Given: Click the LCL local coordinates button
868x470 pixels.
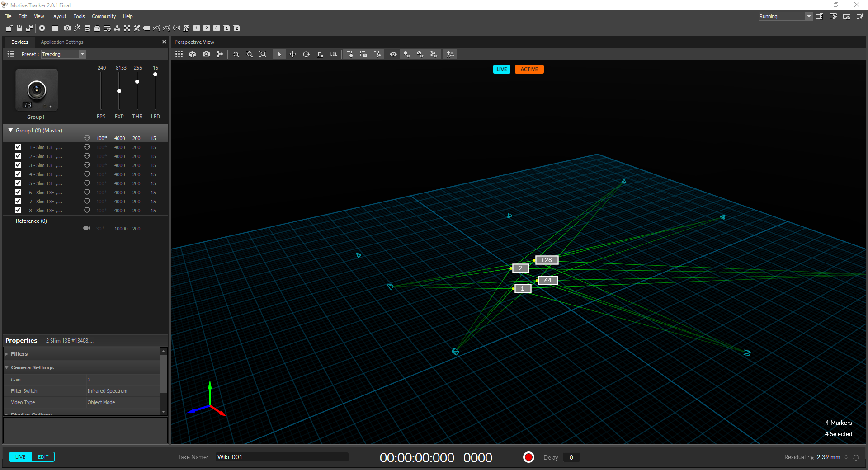Looking at the screenshot, I should point(334,54).
